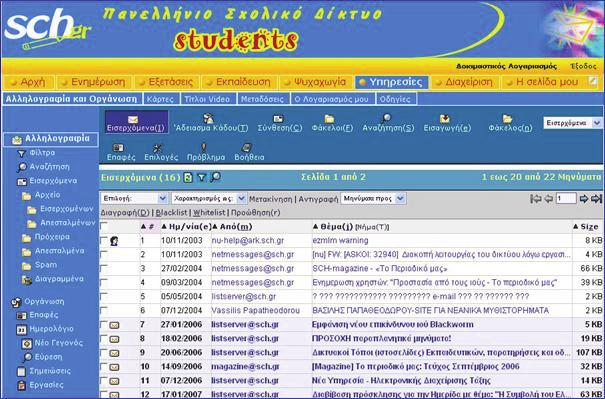Click Διαγραφή(D) delete link
Screen dimensions: 605x399
pos(125,213)
